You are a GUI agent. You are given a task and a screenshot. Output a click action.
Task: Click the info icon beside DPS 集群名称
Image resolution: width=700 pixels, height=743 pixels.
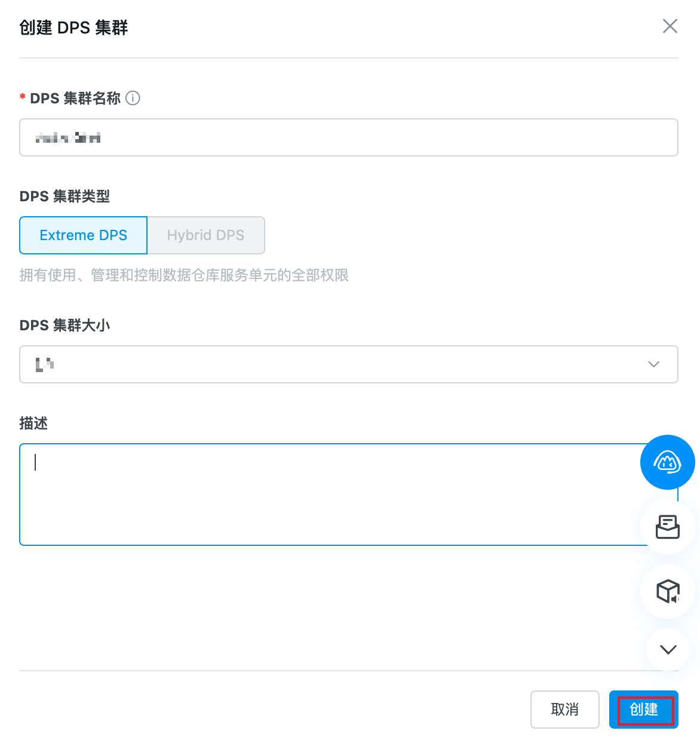coord(133,98)
